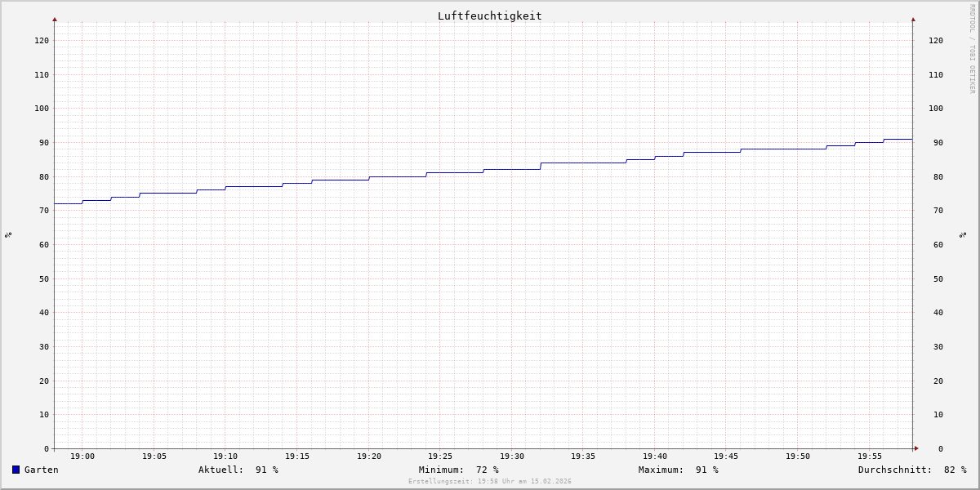980x490 pixels.
Task: Click the Aktuell 91 % value
Action: tap(238, 470)
